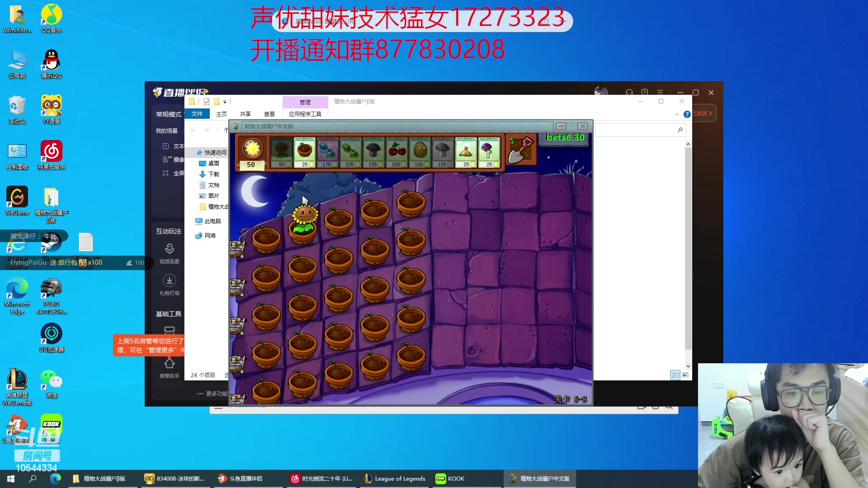Click the 管理 tab in toolbar
868x488 pixels.
point(305,101)
